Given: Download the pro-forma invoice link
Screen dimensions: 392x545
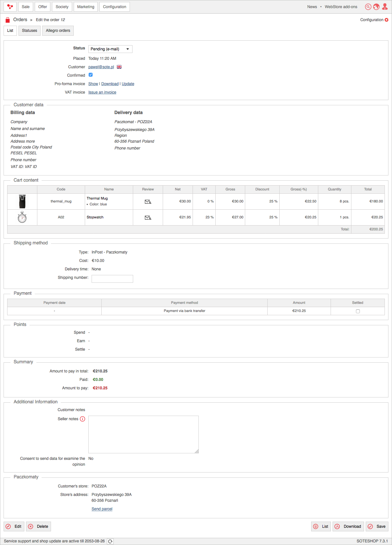Looking at the screenshot, I should [x=110, y=84].
